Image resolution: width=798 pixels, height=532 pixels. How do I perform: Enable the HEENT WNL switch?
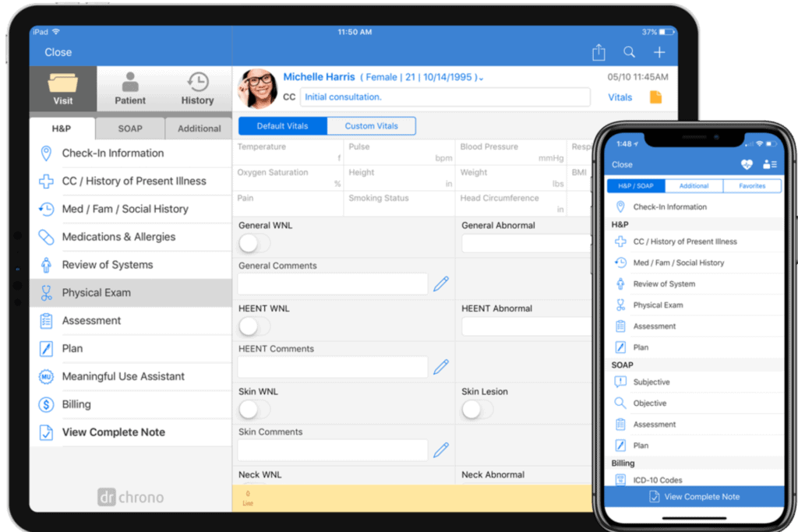tap(254, 326)
